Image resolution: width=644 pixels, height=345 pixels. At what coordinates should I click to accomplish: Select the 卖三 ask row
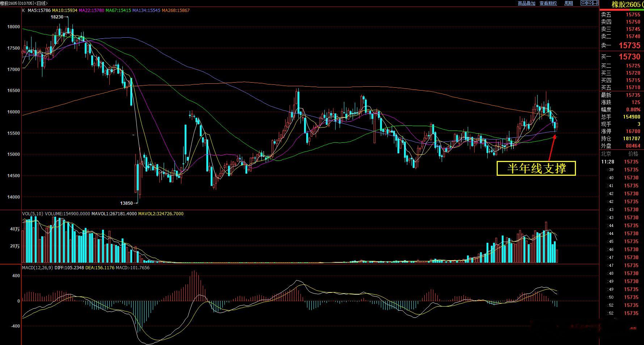click(621, 29)
